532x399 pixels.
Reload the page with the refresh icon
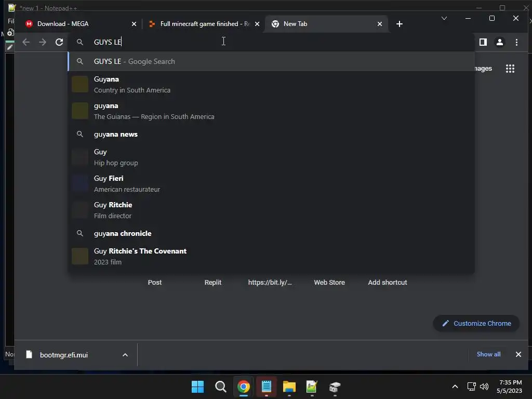(x=59, y=42)
